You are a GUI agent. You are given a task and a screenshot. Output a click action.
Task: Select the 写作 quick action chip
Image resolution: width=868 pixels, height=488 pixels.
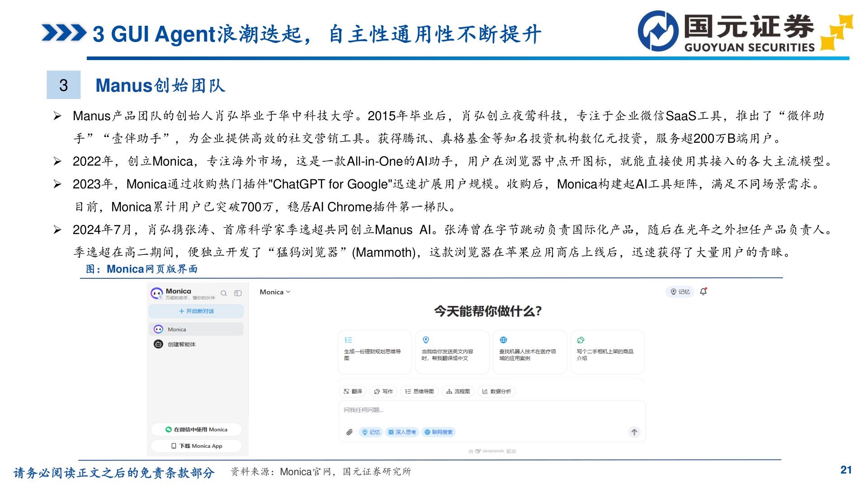[x=383, y=391]
